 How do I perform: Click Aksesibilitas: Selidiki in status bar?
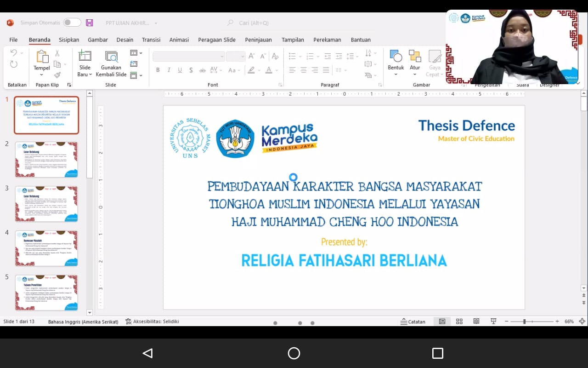click(x=152, y=322)
